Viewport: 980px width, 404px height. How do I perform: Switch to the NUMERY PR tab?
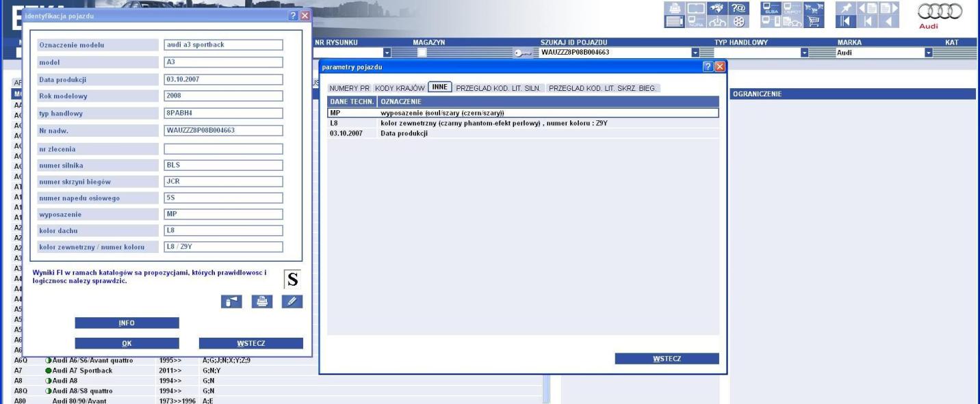click(x=349, y=87)
